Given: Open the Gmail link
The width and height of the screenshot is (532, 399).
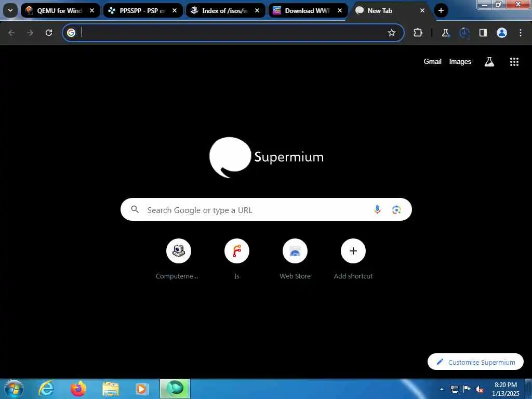Looking at the screenshot, I should pos(433,61).
